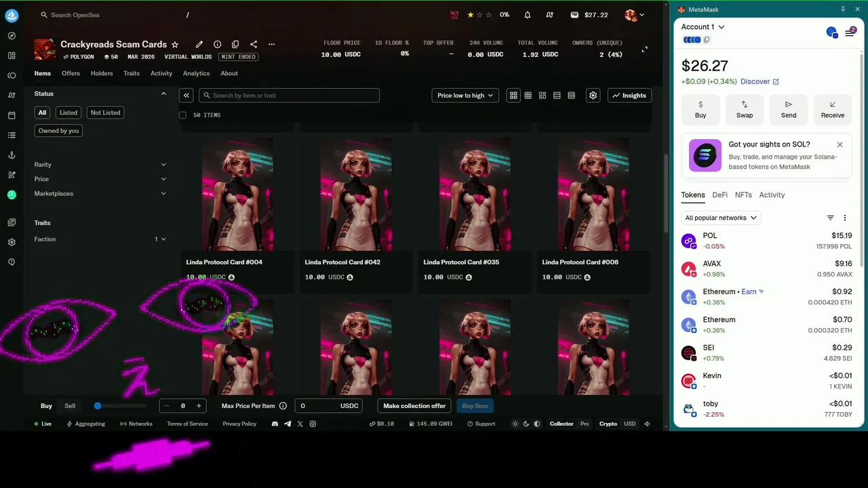Viewport: 868px width, 488px height.
Task: Select the All status filter
Action: pos(43,113)
